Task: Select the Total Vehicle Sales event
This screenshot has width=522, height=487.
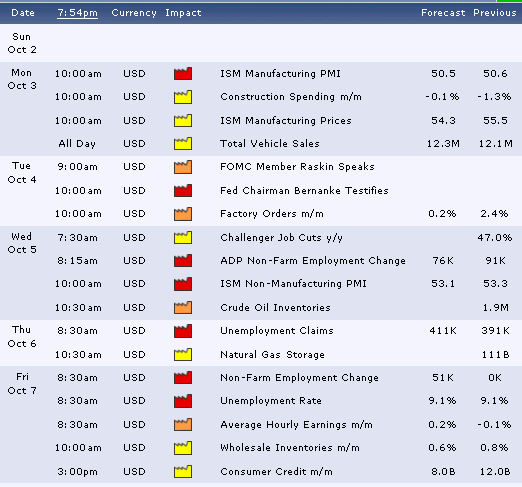Action: click(x=270, y=144)
